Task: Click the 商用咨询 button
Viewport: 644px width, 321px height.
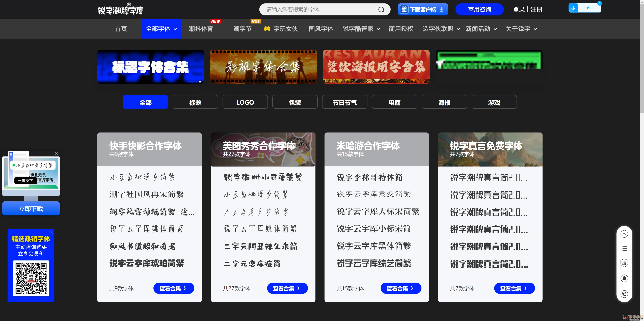Action: [x=479, y=9]
